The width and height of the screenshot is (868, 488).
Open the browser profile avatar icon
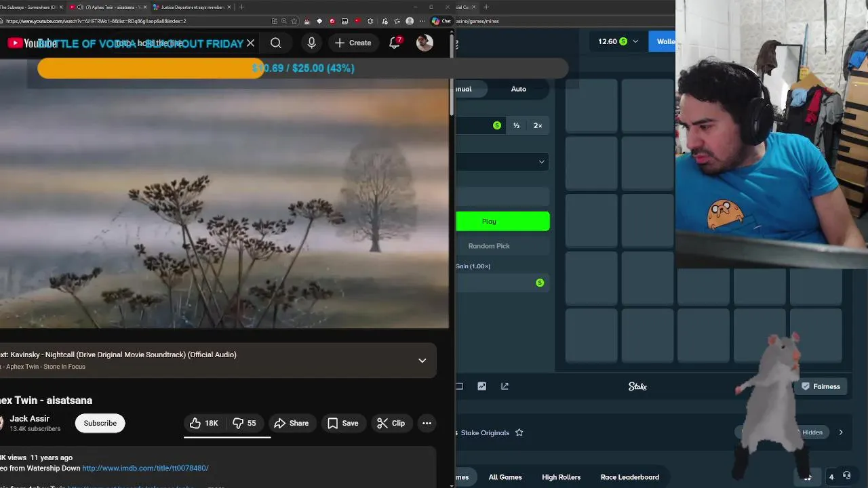point(410,21)
